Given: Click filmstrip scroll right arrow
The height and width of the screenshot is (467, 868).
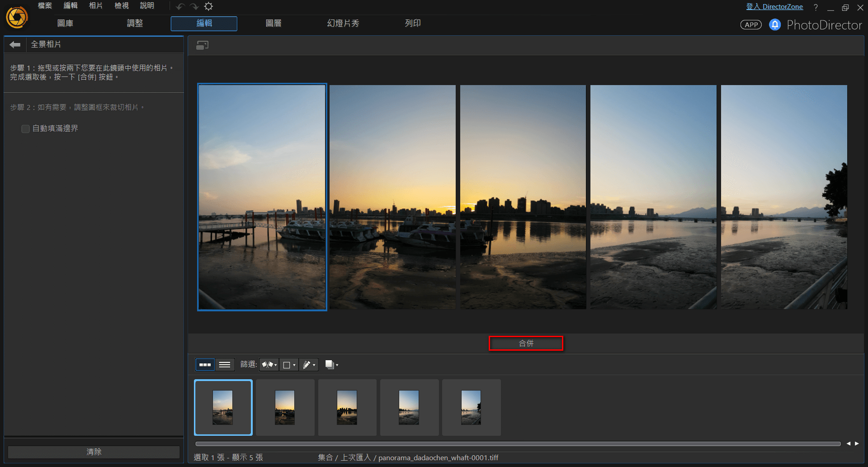Looking at the screenshot, I should pyautogui.click(x=857, y=443).
